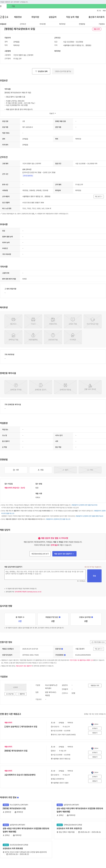Image resolution: width=106 pixels, height=868 pixels.
Task: Open the 채용정보 top menu
Action: point(18,17)
